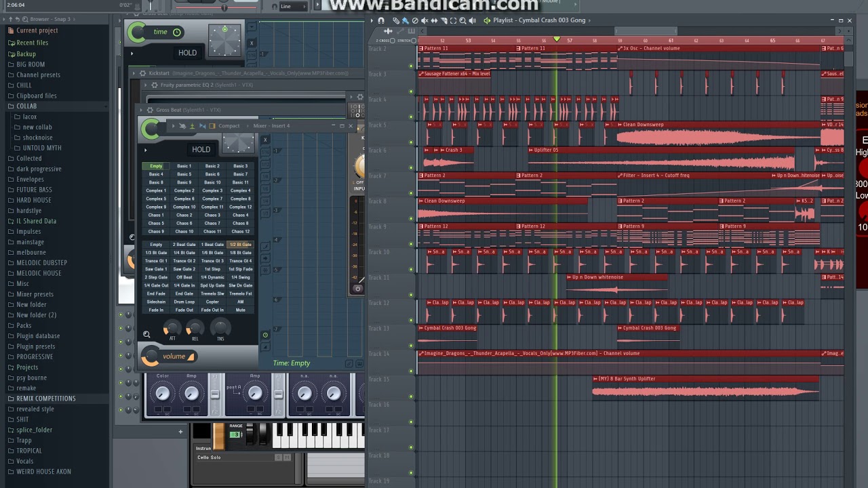
Task: Click the magnifier icon beside the ATT knob
Action: [146, 334]
